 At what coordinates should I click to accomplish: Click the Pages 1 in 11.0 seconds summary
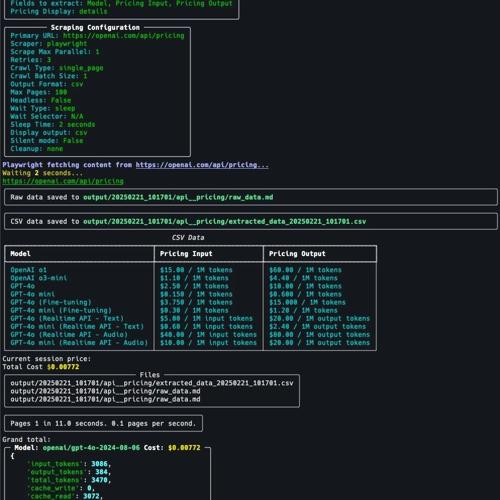(x=103, y=423)
